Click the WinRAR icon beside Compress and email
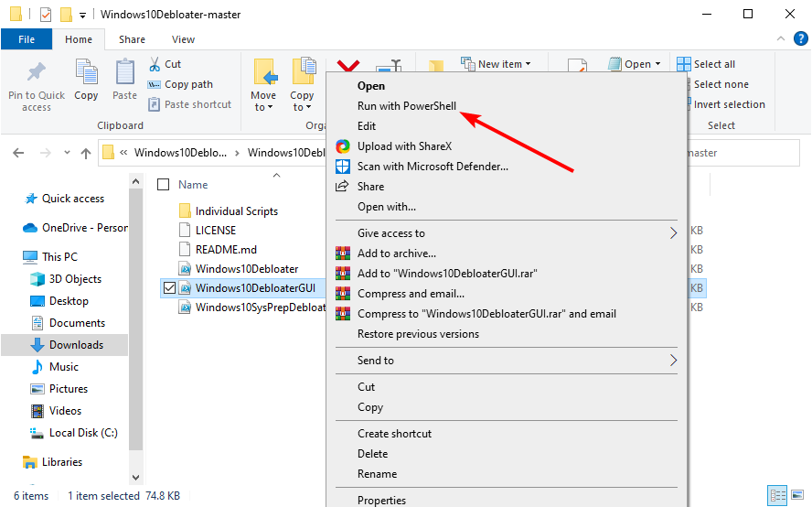 pyautogui.click(x=343, y=294)
